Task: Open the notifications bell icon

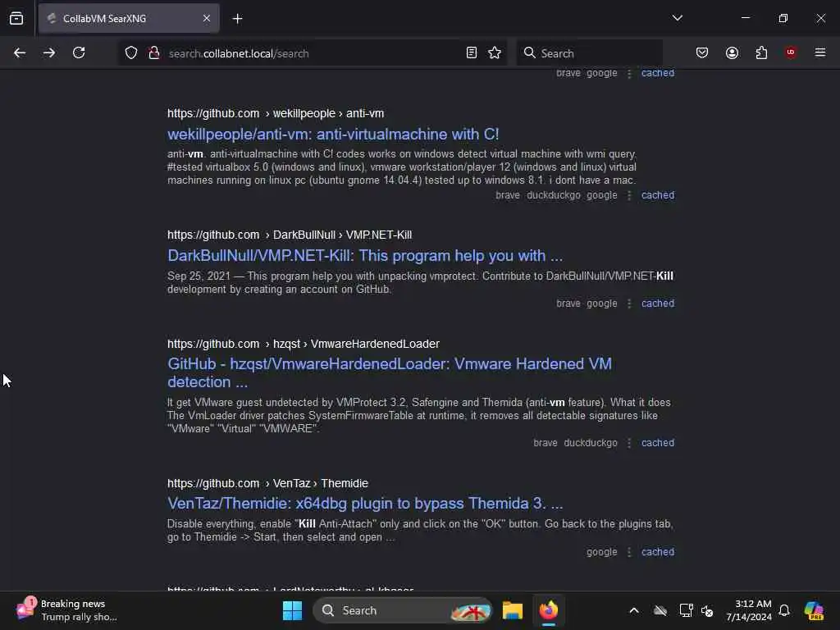Action: (784, 610)
